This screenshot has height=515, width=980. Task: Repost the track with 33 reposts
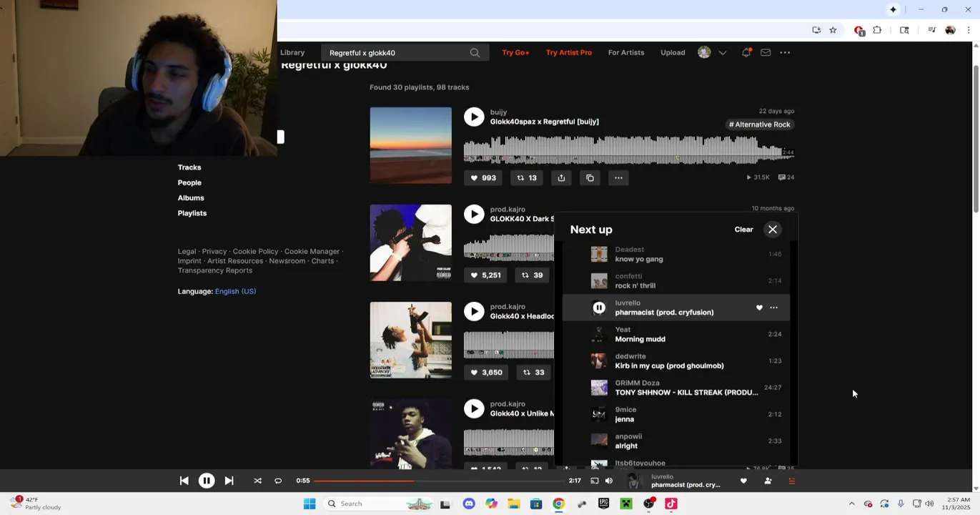coord(533,373)
